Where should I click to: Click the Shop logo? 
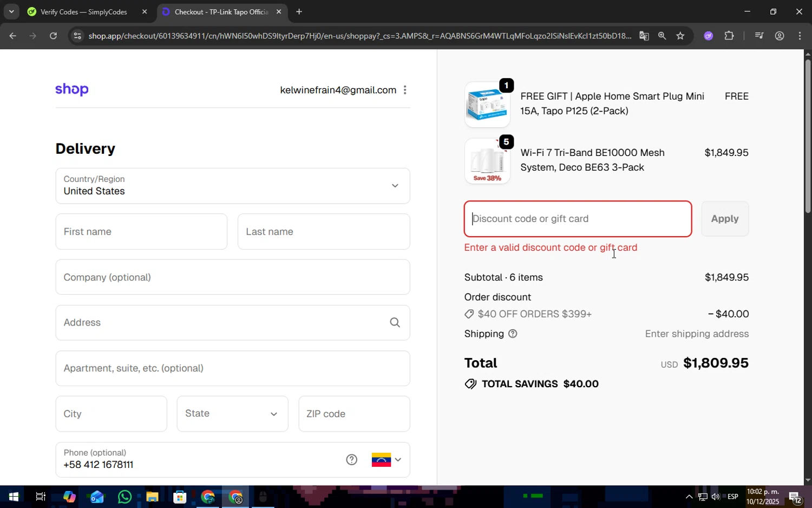72,90
